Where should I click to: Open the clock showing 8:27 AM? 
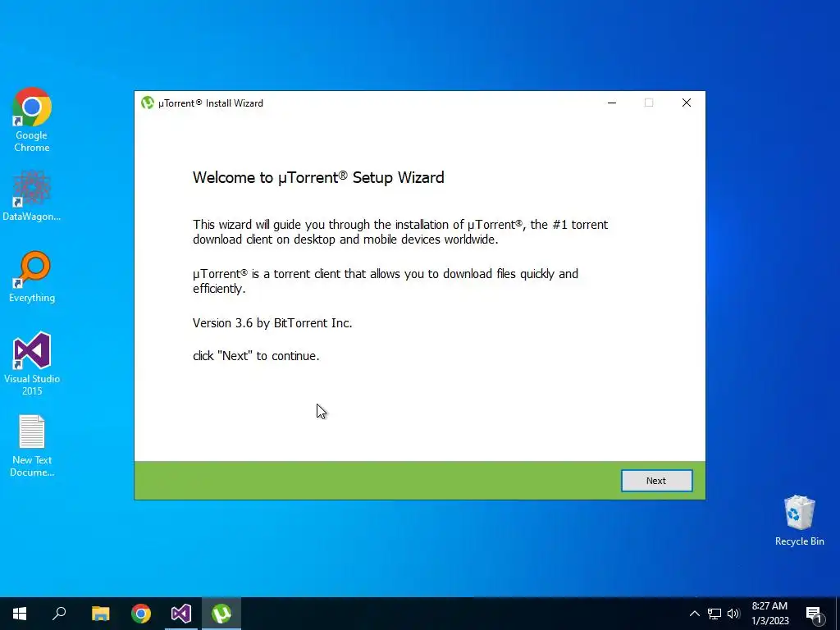(x=769, y=614)
